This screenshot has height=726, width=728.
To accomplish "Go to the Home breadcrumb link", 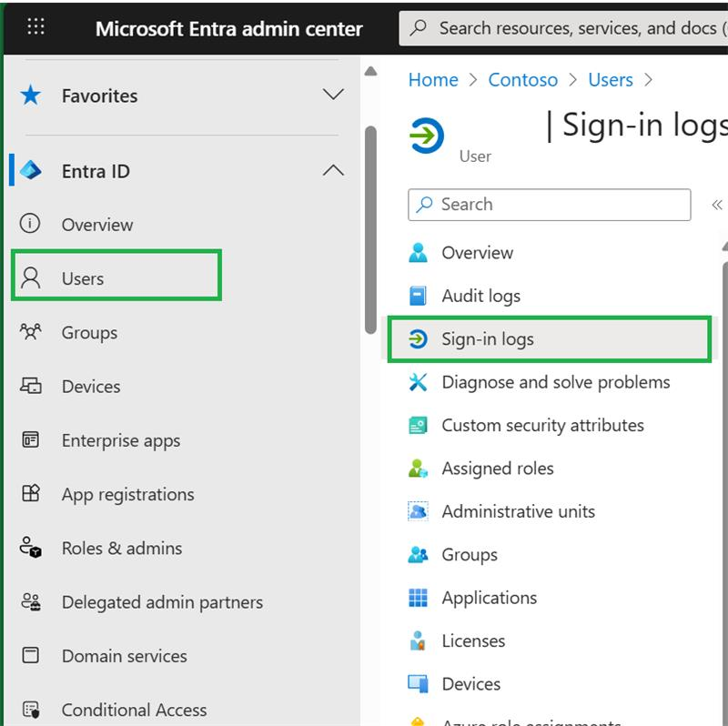I will click(433, 80).
